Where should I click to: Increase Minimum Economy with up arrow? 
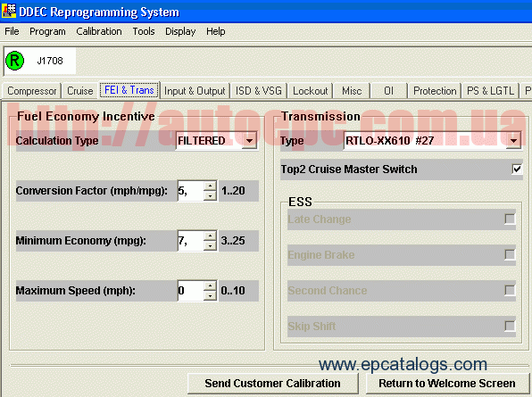click(x=211, y=236)
